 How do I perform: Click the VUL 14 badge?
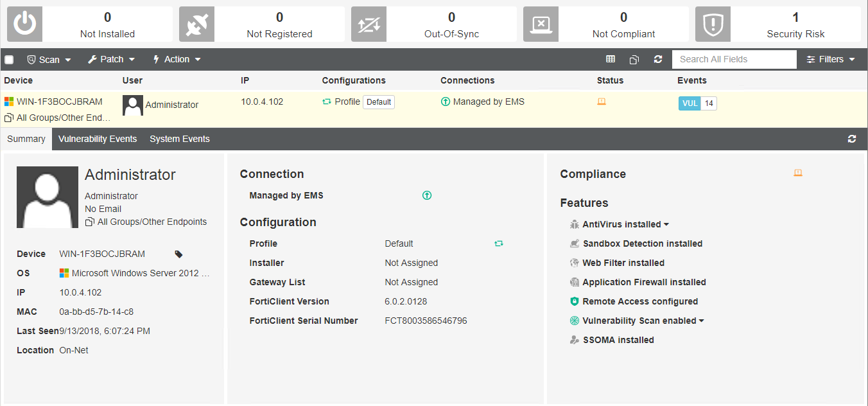697,103
